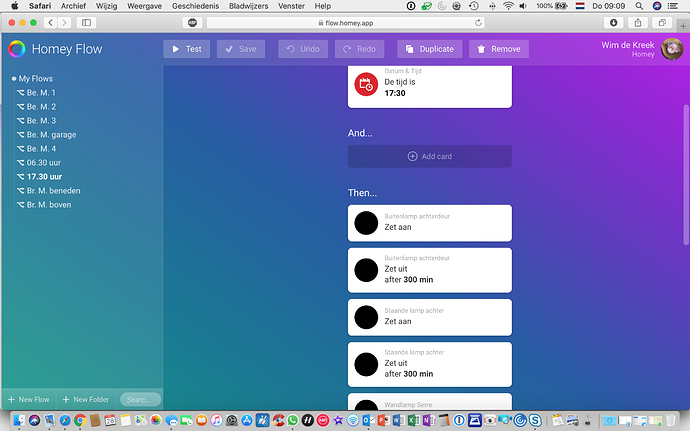Open the Br. M. beneden flow
Image resolution: width=690 pixels, height=431 pixels.
[48, 191]
